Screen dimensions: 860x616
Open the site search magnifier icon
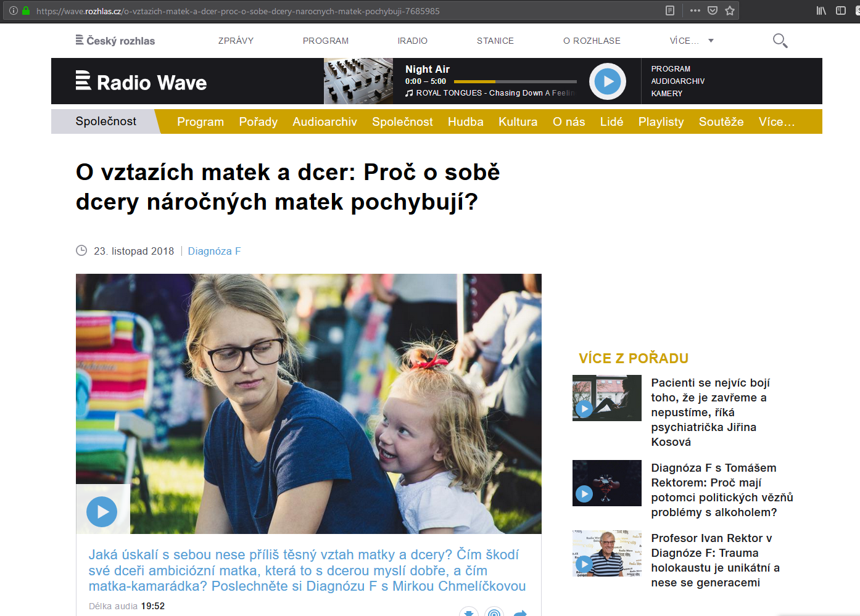click(x=780, y=41)
